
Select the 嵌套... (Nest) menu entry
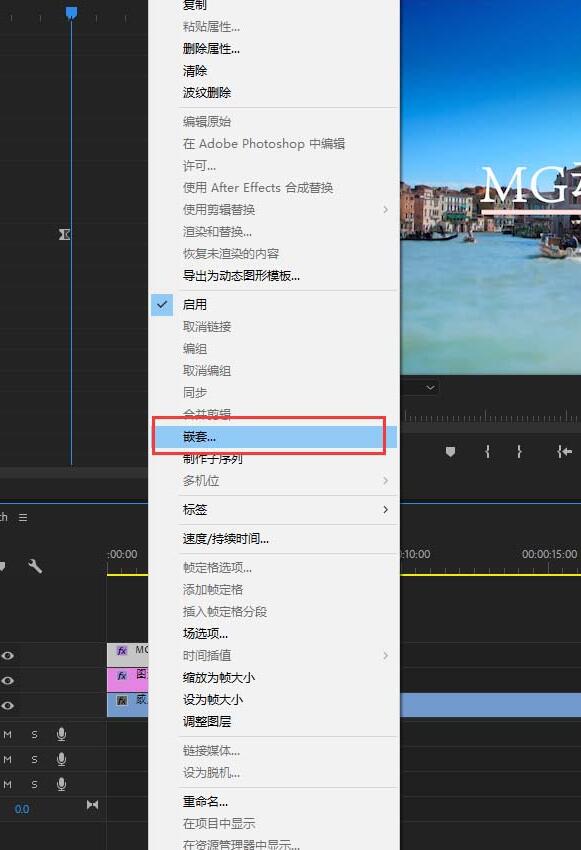point(274,436)
